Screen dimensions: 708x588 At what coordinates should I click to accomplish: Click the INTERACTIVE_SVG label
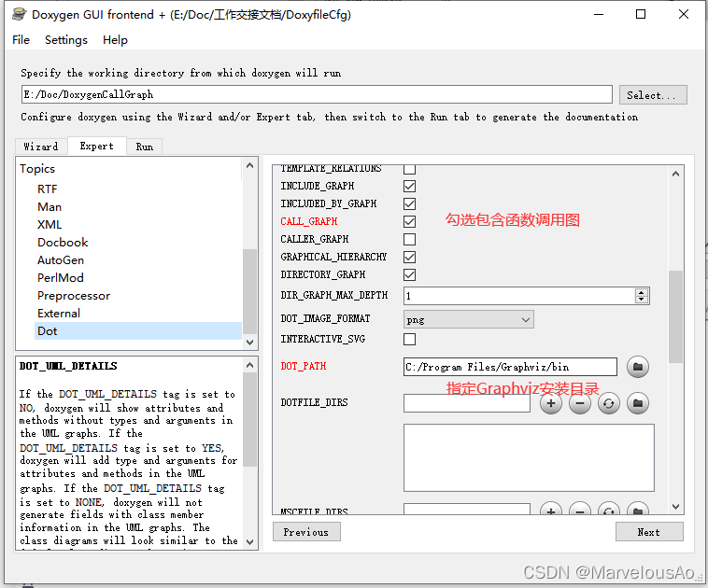323,339
